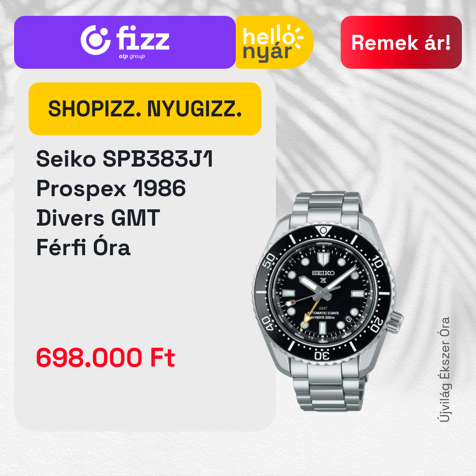Click the bezel number 30
The width and height of the screenshot is (476, 476).
322,355
